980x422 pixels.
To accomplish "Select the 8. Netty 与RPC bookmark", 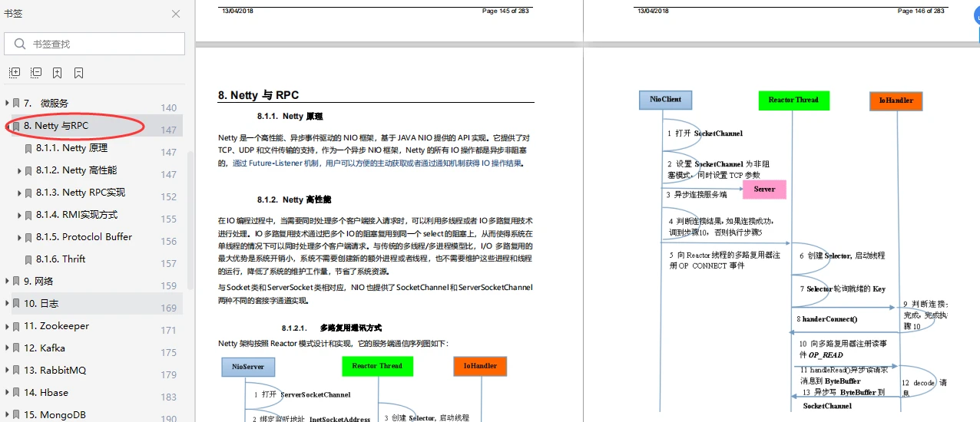I will [x=56, y=126].
